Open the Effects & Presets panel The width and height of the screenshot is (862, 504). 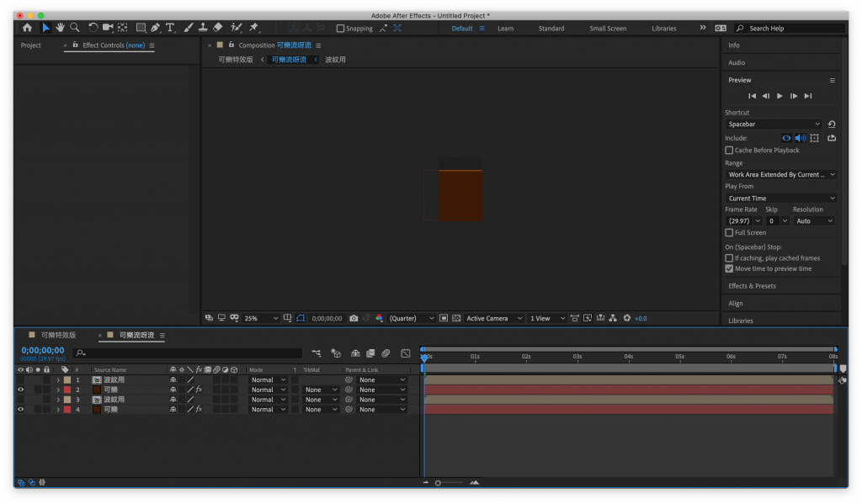point(752,286)
